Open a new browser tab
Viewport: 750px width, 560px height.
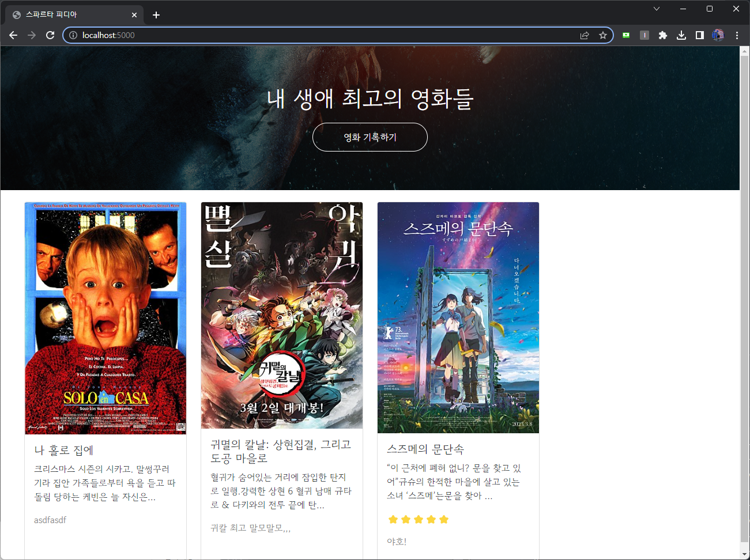[156, 15]
